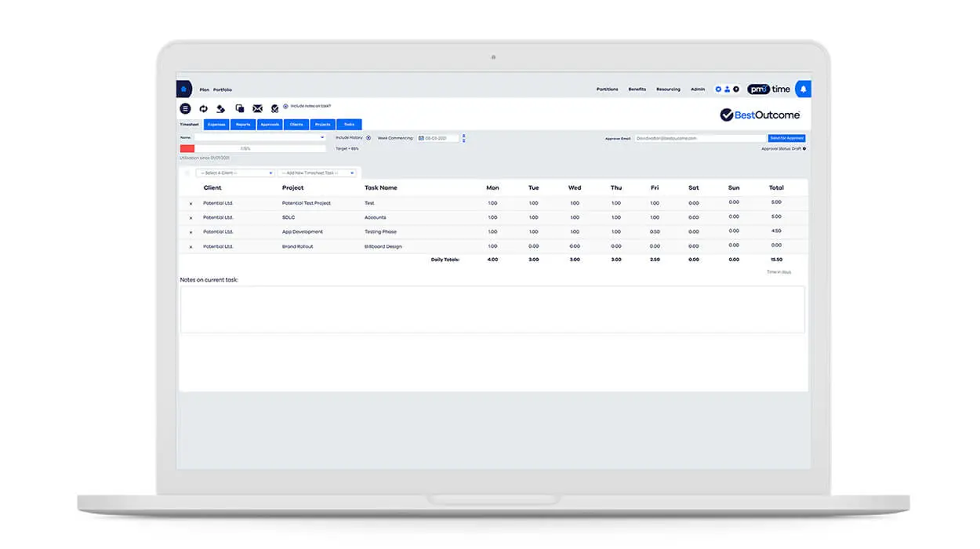This screenshot has width=980, height=549.
Task: Open the Benefits menu
Action: point(637,89)
